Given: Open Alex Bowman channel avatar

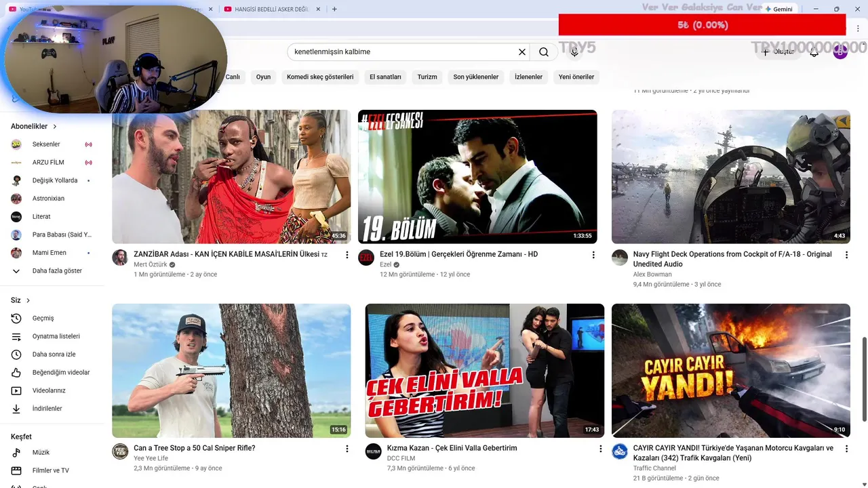Looking at the screenshot, I should tap(620, 258).
